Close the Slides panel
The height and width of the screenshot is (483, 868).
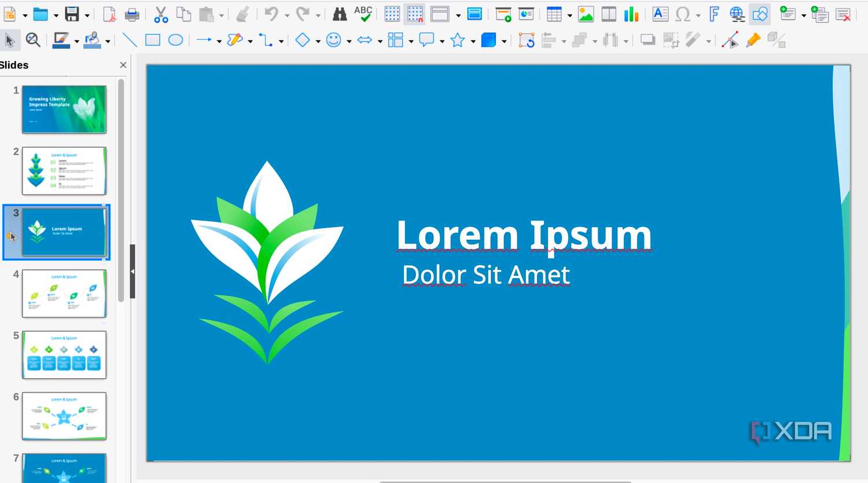[123, 65]
